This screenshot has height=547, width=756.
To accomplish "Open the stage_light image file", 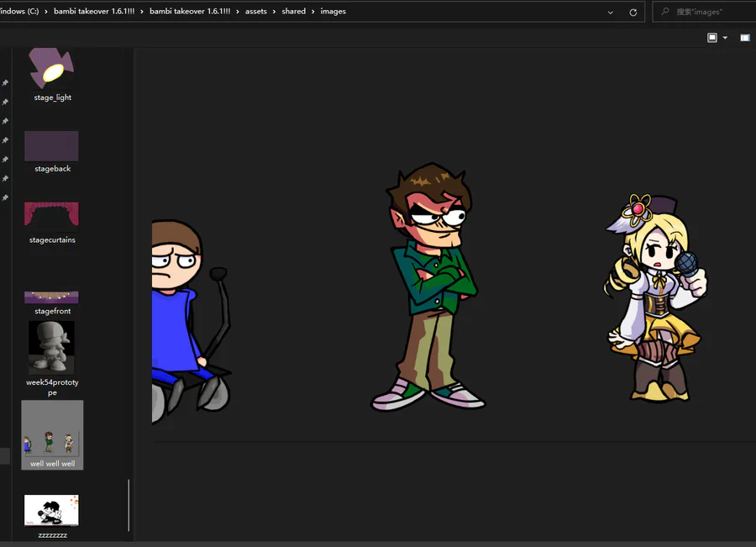I will click(51, 68).
